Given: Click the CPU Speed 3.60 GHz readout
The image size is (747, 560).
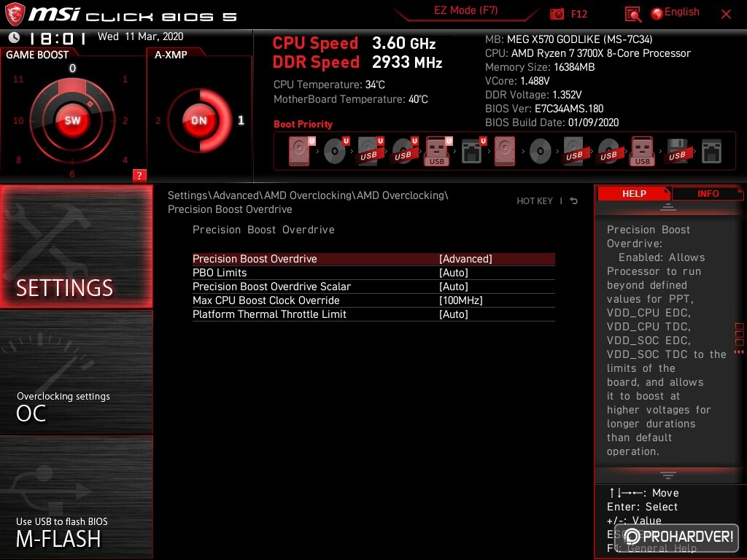Looking at the screenshot, I should point(354,43).
